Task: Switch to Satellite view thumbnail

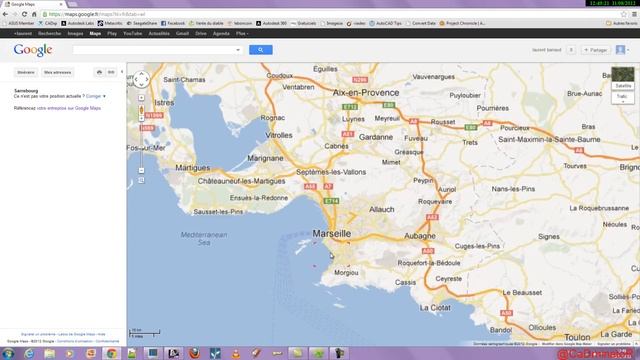Action: [x=623, y=78]
